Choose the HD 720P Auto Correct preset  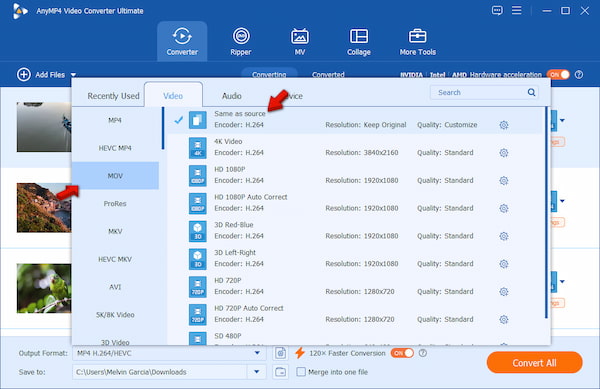pos(355,314)
